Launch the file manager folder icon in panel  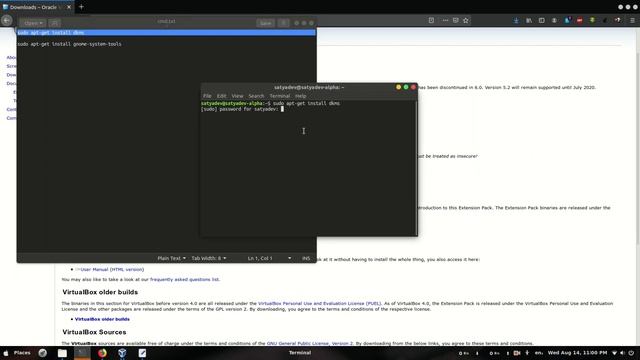(x=62, y=353)
